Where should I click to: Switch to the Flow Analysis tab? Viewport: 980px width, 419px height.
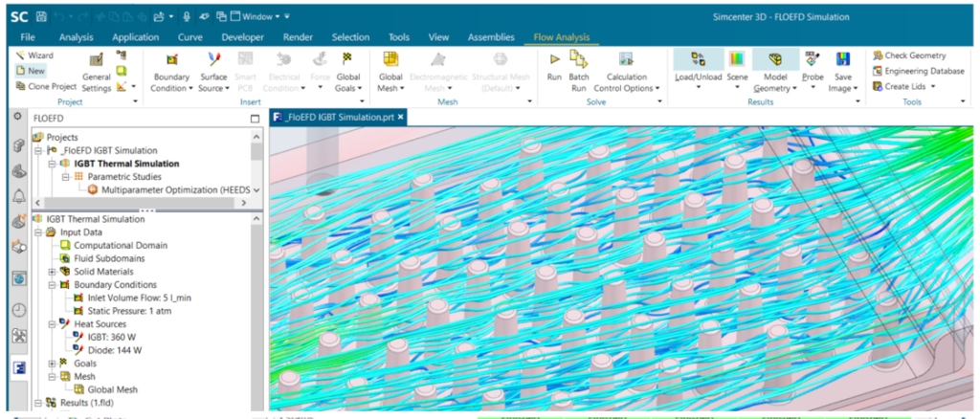[561, 37]
